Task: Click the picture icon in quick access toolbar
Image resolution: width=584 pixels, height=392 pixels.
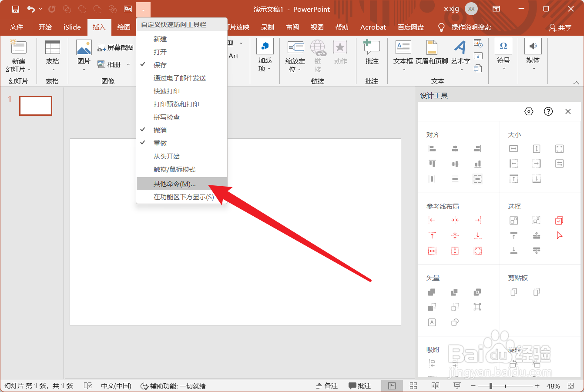Action: tap(128, 9)
